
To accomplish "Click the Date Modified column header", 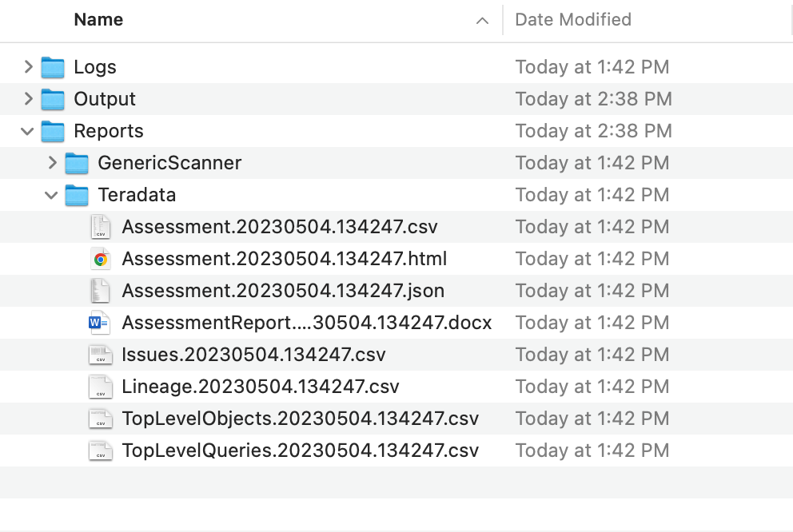I will [x=572, y=19].
